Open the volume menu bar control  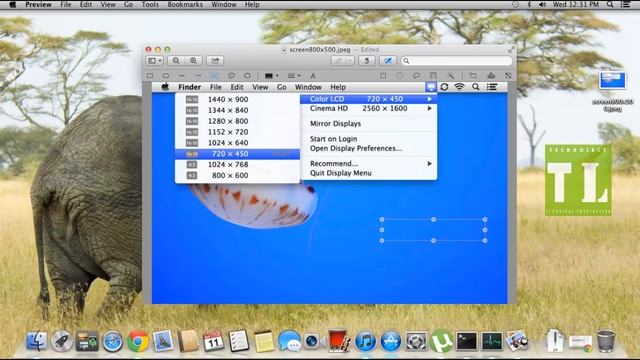(x=542, y=4)
